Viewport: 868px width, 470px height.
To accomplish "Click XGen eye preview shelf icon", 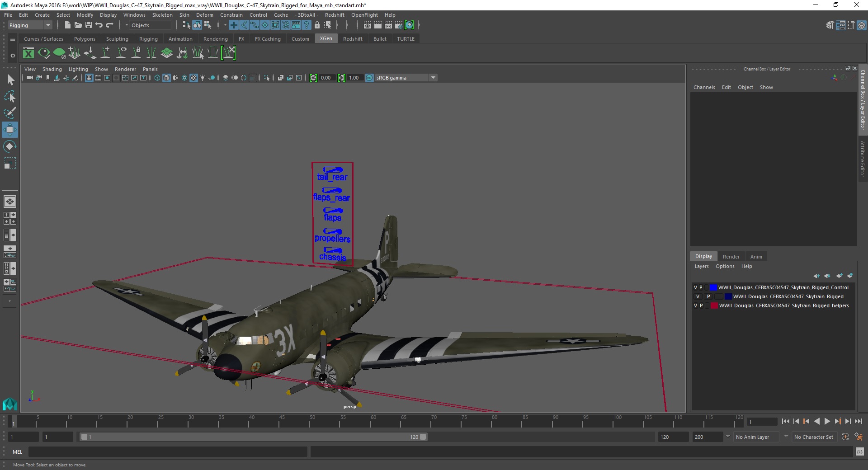I will click(x=44, y=53).
